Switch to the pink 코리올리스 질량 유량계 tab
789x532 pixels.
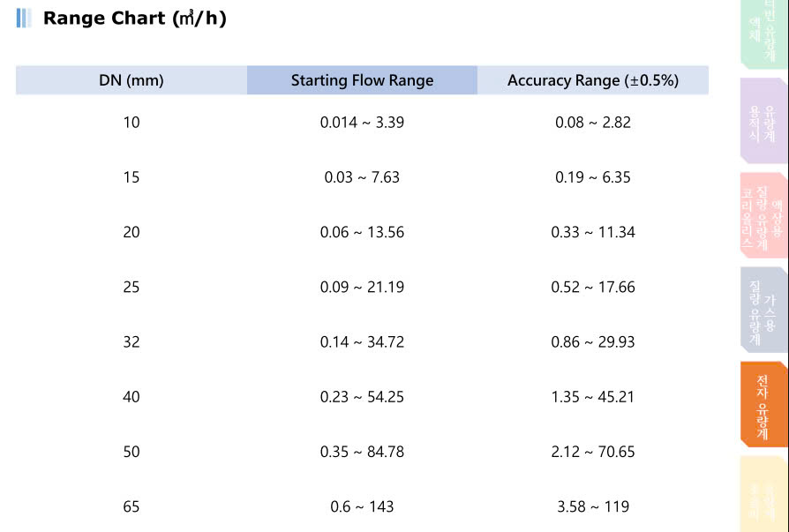[764, 215]
